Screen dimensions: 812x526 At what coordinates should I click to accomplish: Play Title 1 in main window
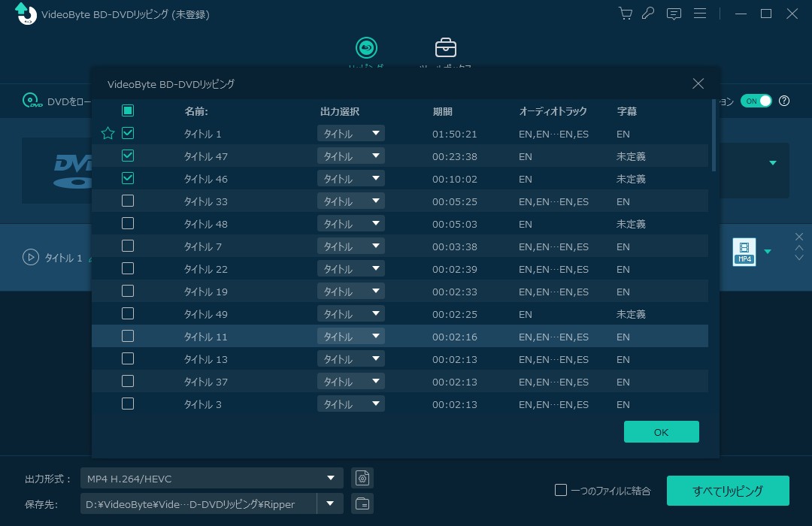tap(31, 257)
